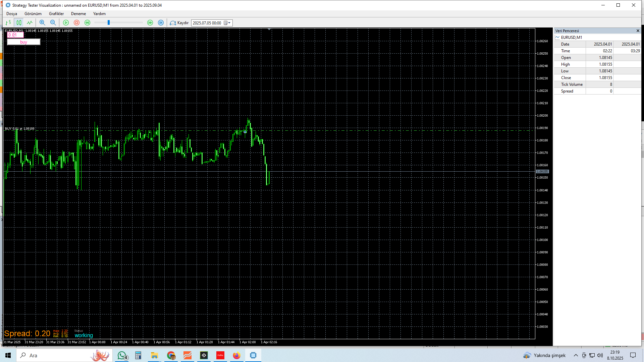Switch chart to candlestick mode

pyautogui.click(x=19, y=23)
